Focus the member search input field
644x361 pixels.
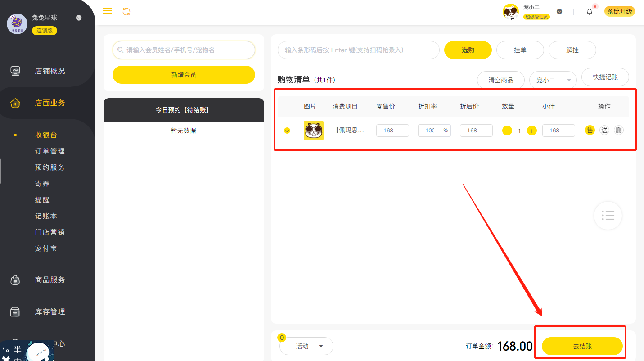[184, 50]
